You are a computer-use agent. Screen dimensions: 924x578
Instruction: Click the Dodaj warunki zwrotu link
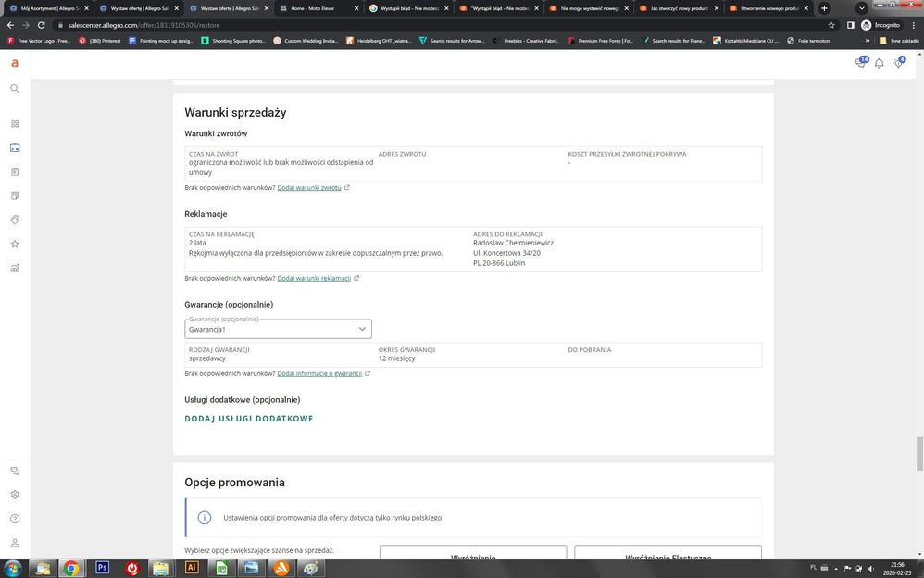coord(309,188)
